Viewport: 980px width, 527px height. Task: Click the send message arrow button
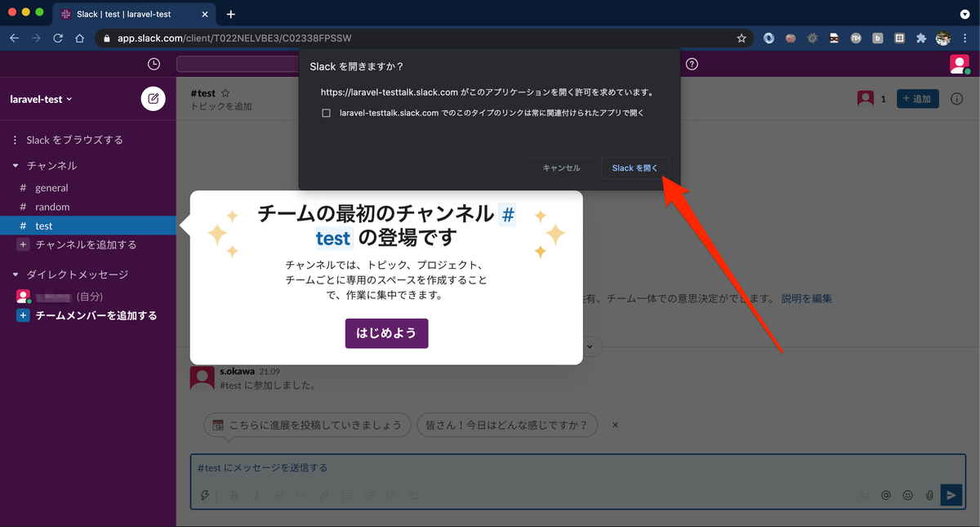(951, 495)
